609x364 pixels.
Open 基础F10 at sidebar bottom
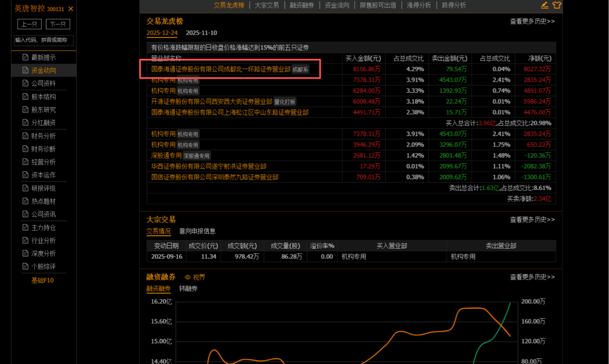coord(43,280)
